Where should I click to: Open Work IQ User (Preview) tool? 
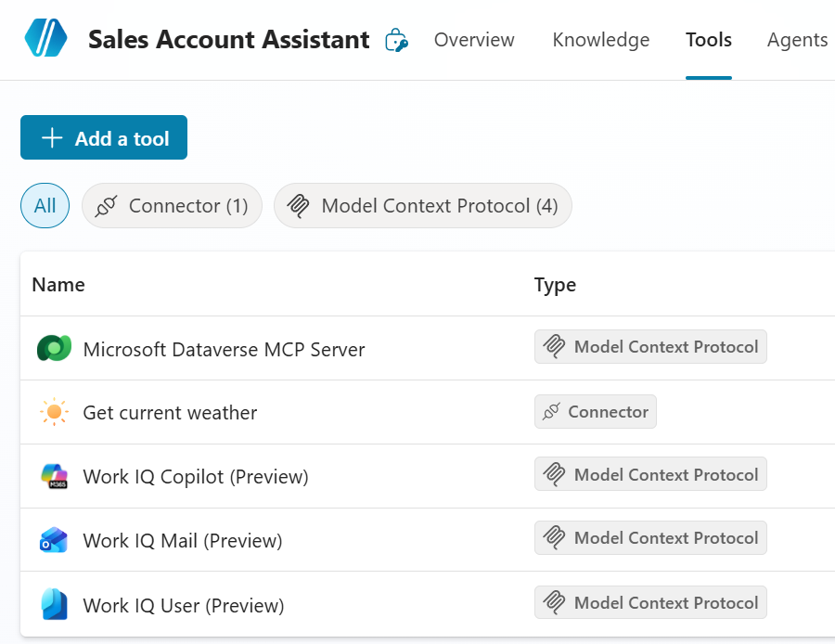point(184,606)
